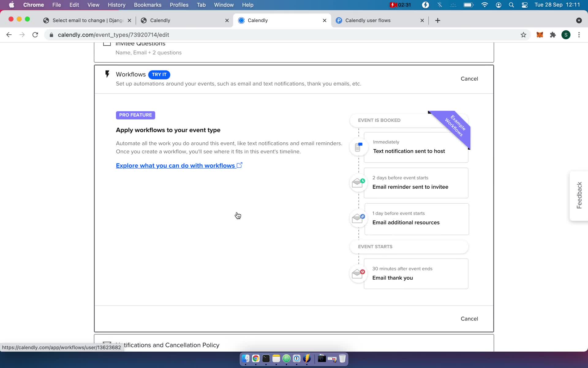
Task: Open the History menu in the menu bar
Action: click(x=116, y=5)
